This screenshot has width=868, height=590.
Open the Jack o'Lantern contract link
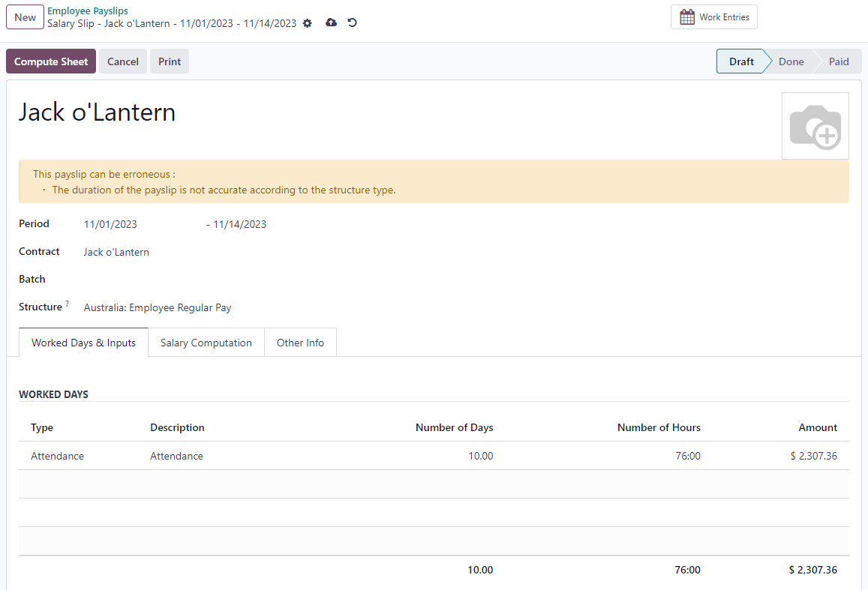click(x=116, y=252)
